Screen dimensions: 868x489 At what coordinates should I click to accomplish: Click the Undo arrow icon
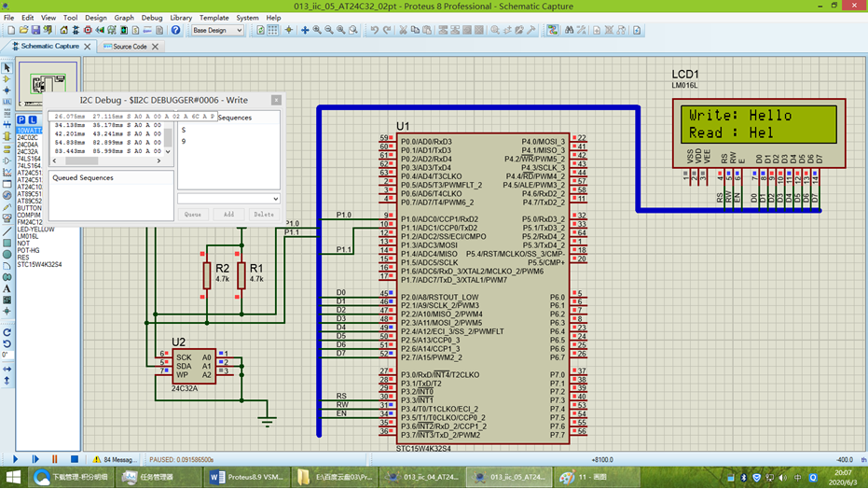(375, 31)
